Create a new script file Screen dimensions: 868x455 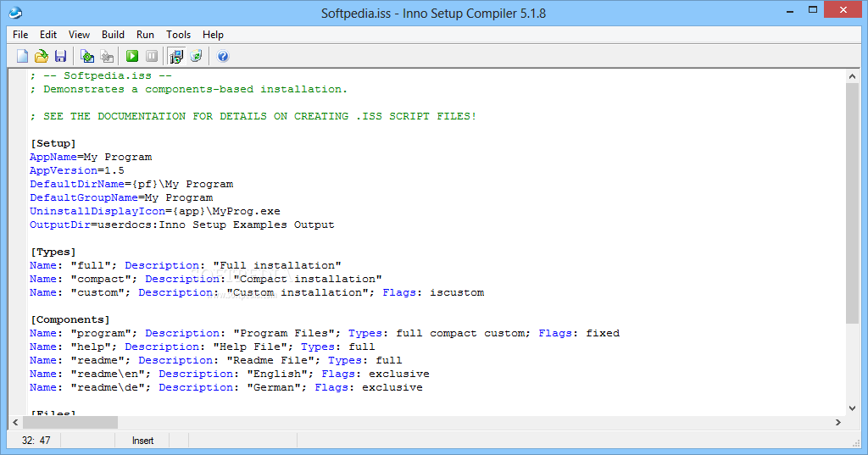[x=22, y=56]
